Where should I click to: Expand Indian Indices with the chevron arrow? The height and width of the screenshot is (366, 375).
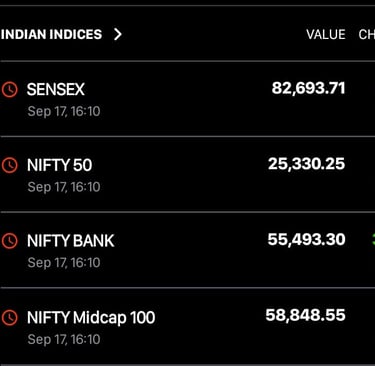point(118,34)
